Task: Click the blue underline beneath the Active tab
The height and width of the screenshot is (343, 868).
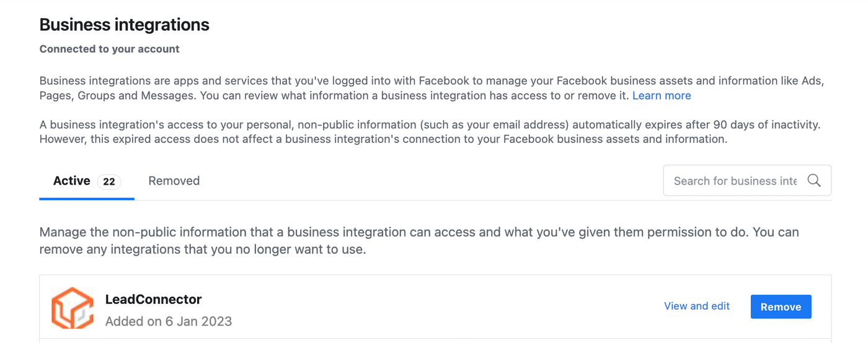Action: [87, 199]
